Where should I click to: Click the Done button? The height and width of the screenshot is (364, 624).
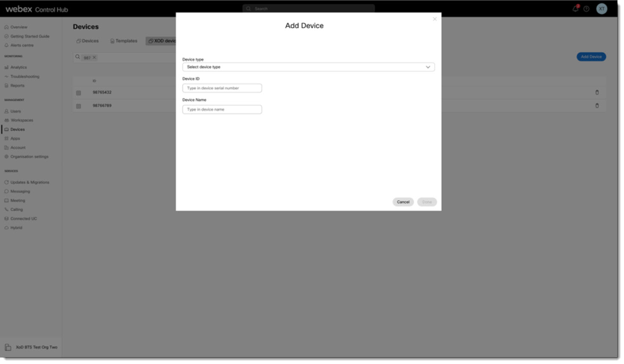(427, 202)
